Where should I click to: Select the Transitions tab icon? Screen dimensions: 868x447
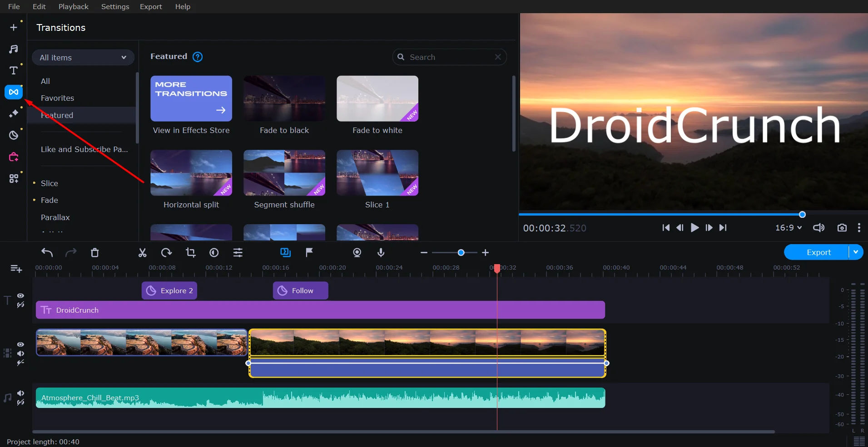[x=14, y=92]
